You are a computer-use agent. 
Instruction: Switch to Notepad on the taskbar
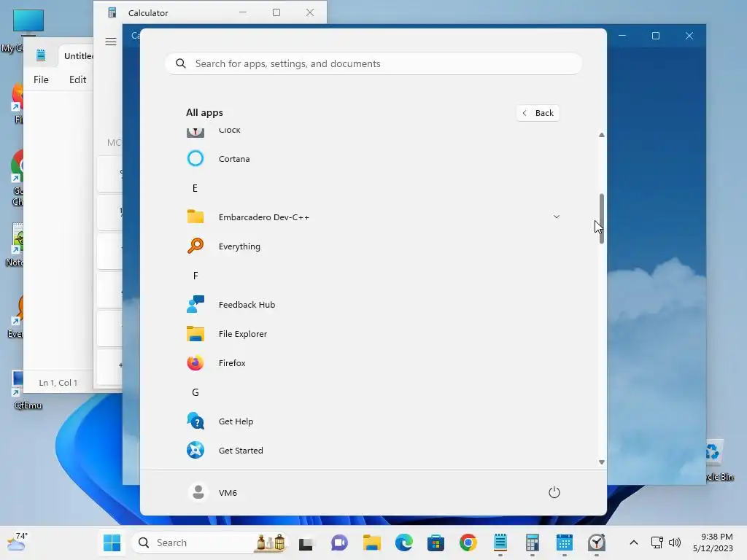(500, 542)
